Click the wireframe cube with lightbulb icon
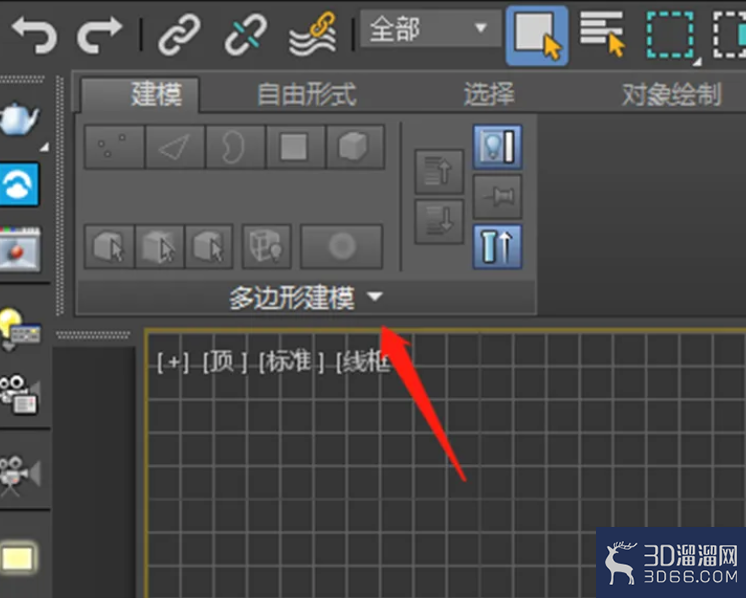 click(266, 247)
